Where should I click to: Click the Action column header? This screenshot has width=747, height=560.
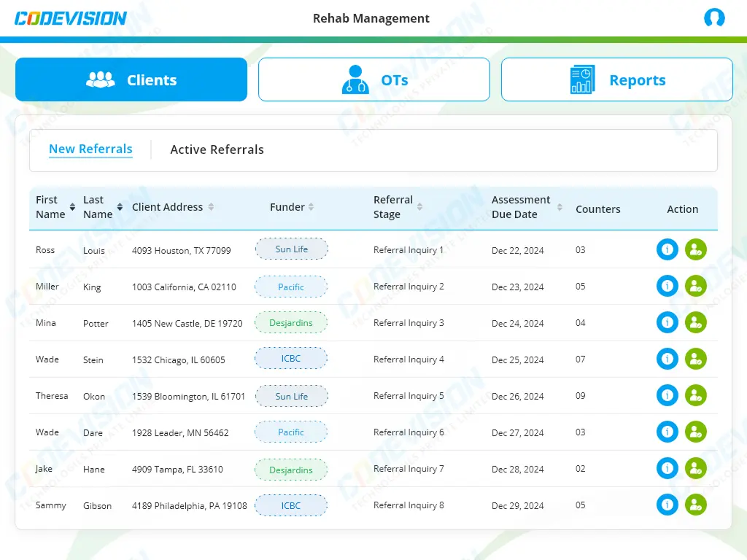(682, 209)
